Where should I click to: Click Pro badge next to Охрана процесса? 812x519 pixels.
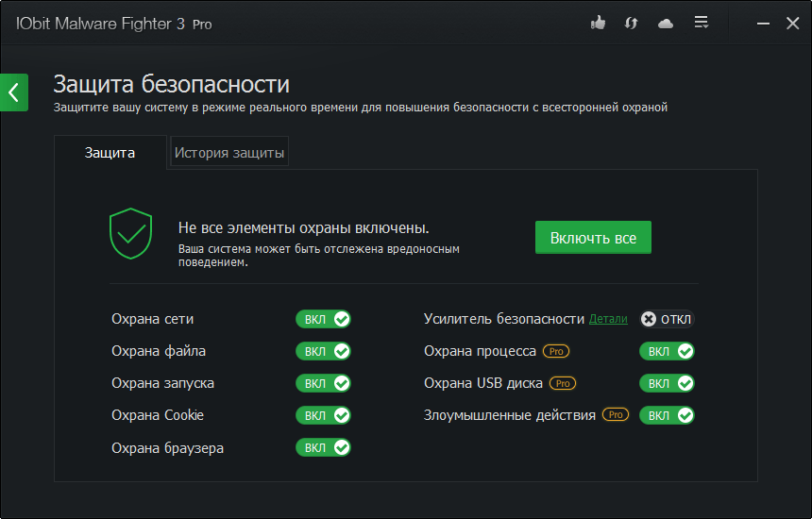point(556,351)
